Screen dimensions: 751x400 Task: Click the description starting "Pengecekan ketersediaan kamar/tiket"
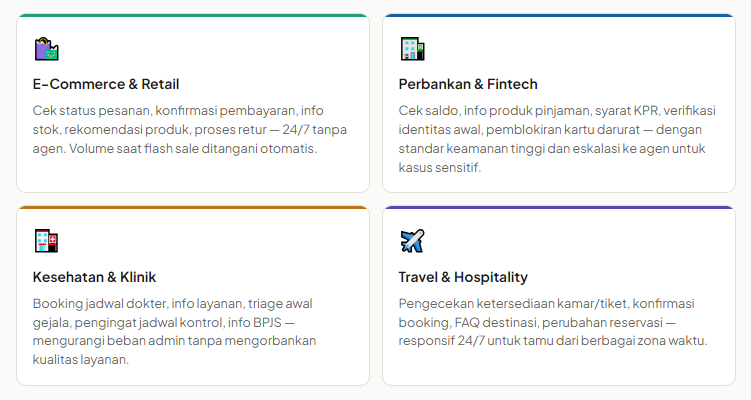(553, 322)
